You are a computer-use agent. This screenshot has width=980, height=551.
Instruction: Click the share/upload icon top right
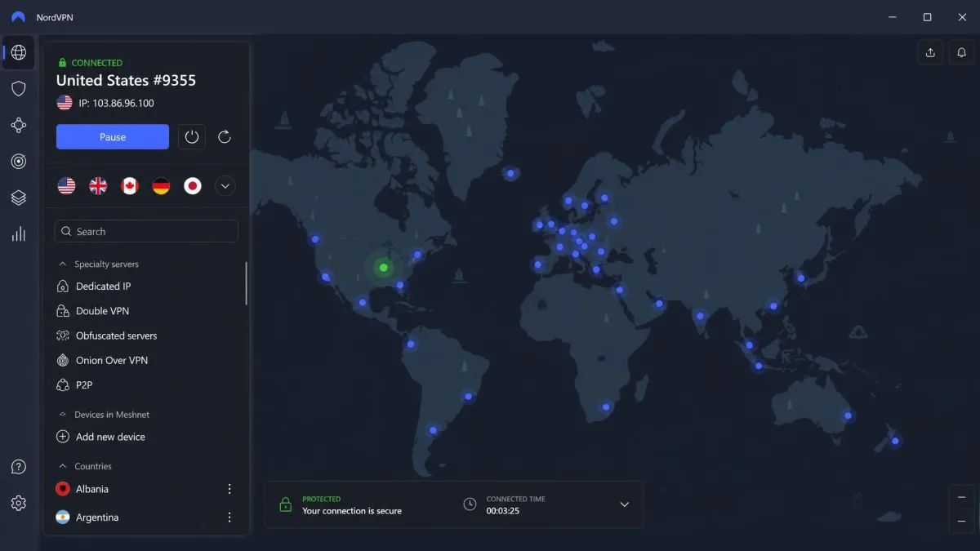coord(930,52)
